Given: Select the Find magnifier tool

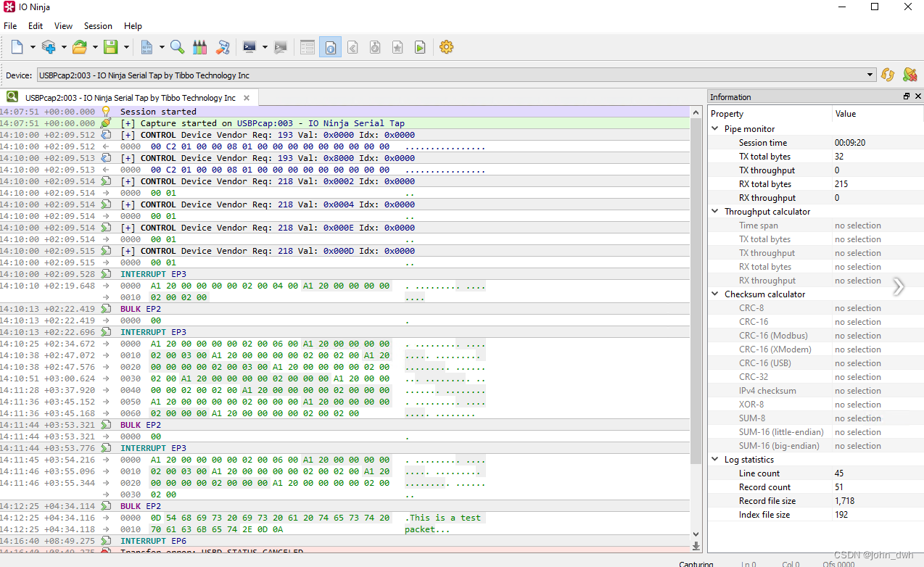Looking at the screenshot, I should [177, 46].
